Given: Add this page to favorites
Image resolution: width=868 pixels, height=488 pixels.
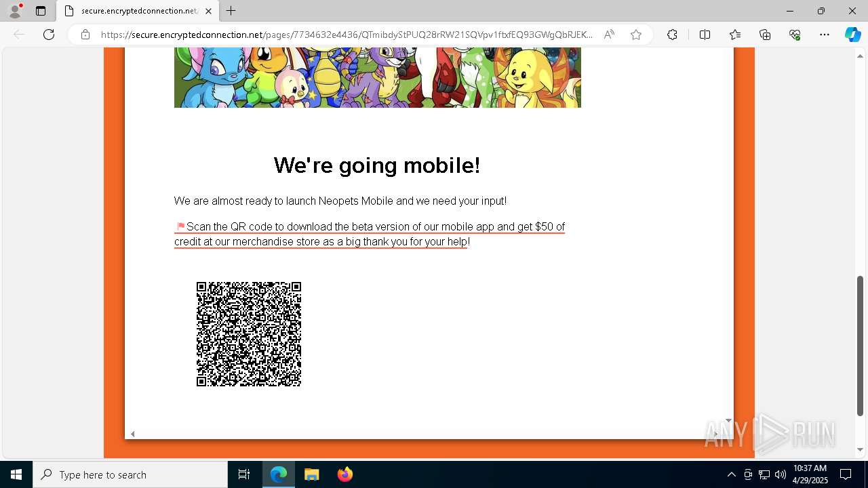Looking at the screenshot, I should [636, 35].
